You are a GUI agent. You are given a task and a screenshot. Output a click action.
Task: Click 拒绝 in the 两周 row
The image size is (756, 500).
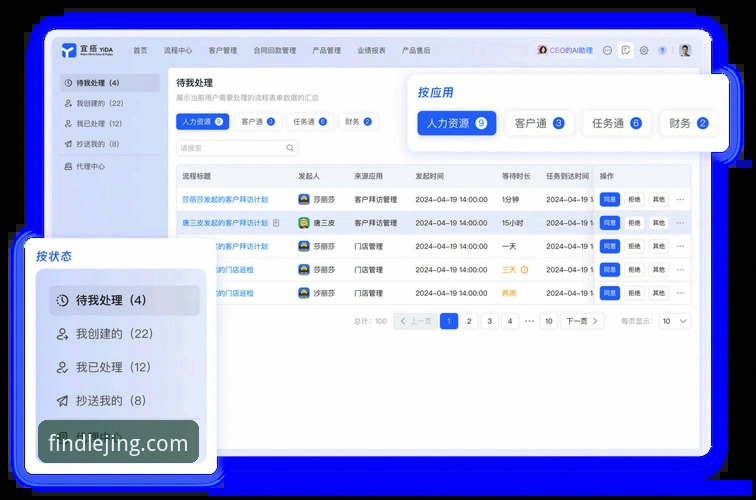tap(634, 293)
